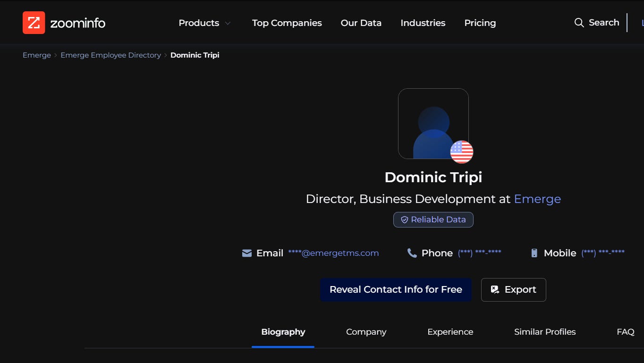Click Reveal Contact Info for Free
Screen dimensions: 644x363
point(396,290)
